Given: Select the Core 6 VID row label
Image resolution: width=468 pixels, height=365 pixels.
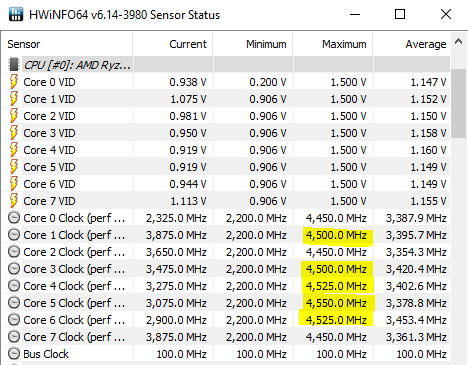Looking at the screenshot, I should coord(49,184).
